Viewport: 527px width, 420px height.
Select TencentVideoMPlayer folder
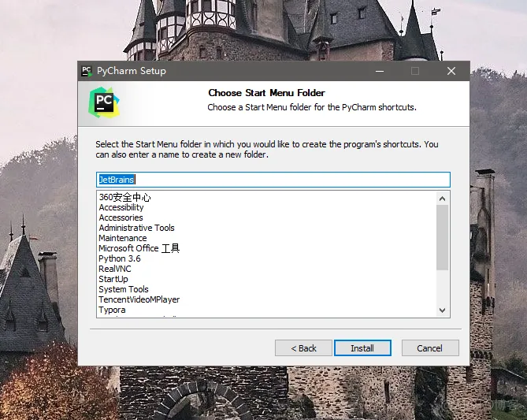(139, 299)
